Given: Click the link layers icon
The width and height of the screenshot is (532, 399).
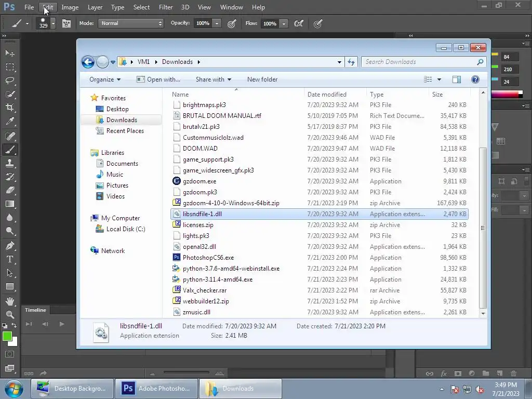Looking at the screenshot, I should tap(430, 374).
